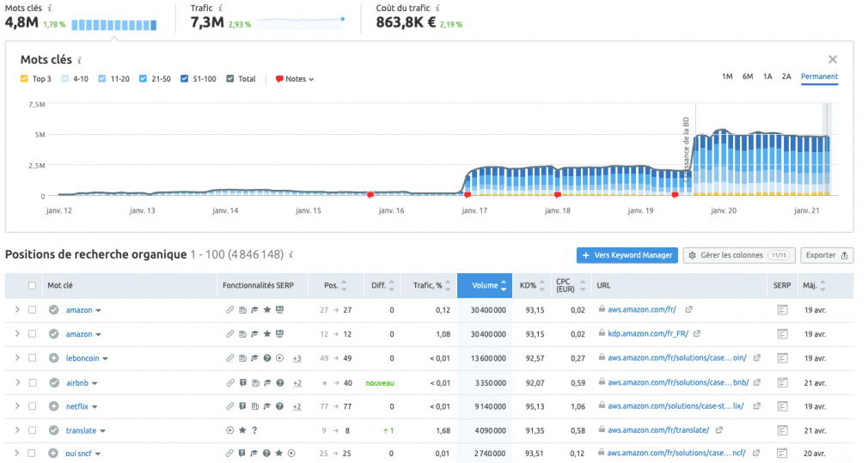
Task: Click the red note marker before janv. 16
Action: (x=370, y=195)
